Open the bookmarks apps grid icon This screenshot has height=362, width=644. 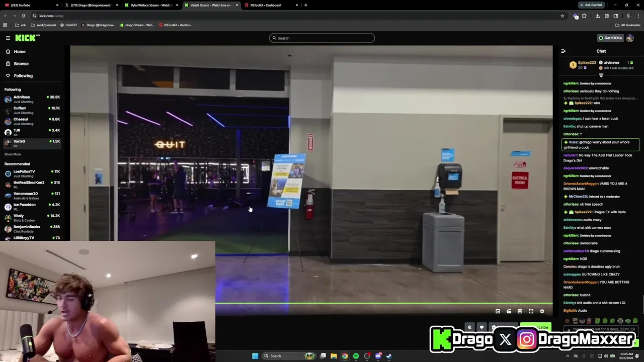[5, 25]
